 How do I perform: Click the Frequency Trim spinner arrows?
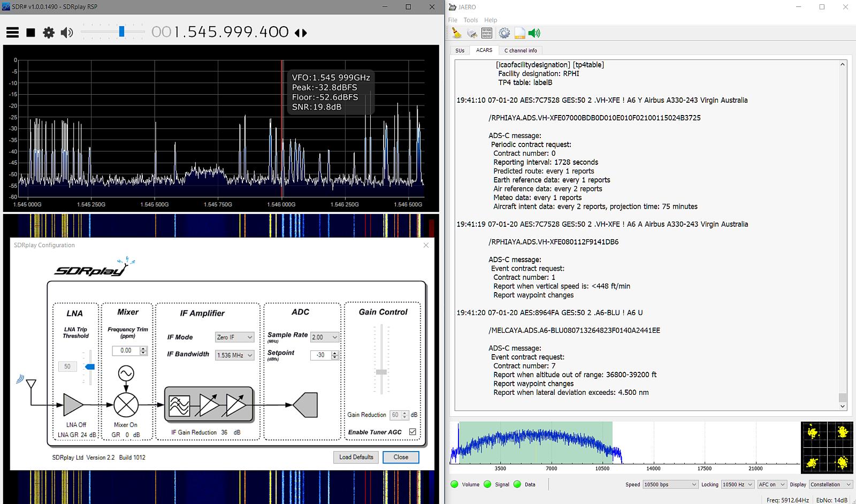(143, 350)
